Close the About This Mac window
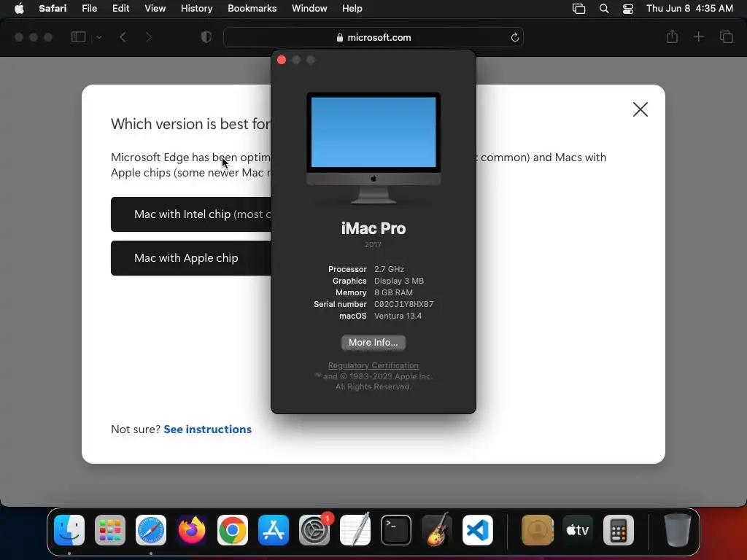The width and height of the screenshot is (747, 560). point(282,60)
